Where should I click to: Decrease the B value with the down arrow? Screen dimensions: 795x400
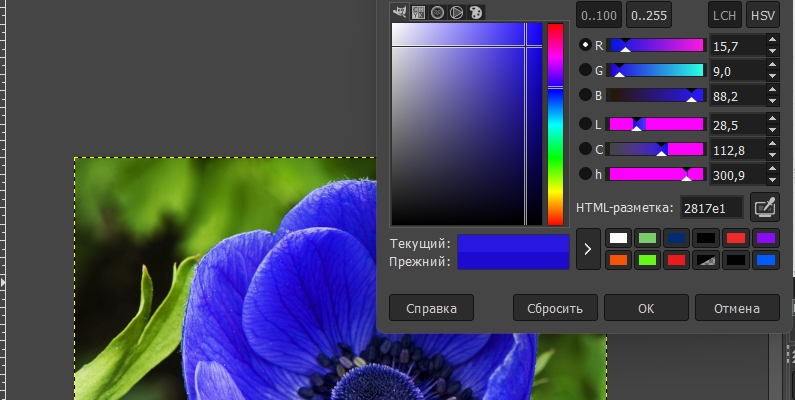pos(772,101)
